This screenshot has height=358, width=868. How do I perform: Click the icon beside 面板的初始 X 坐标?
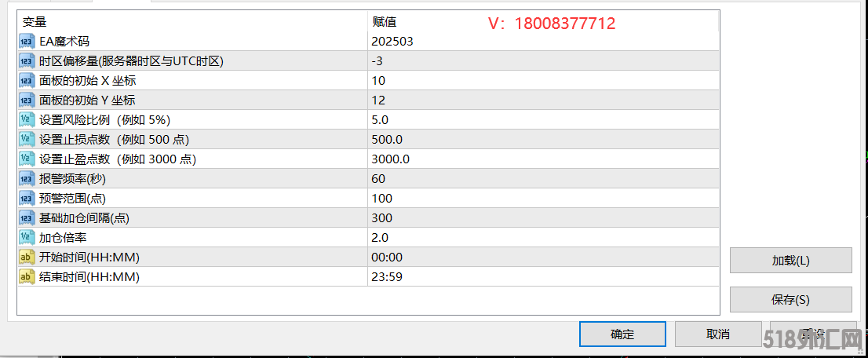pos(27,80)
